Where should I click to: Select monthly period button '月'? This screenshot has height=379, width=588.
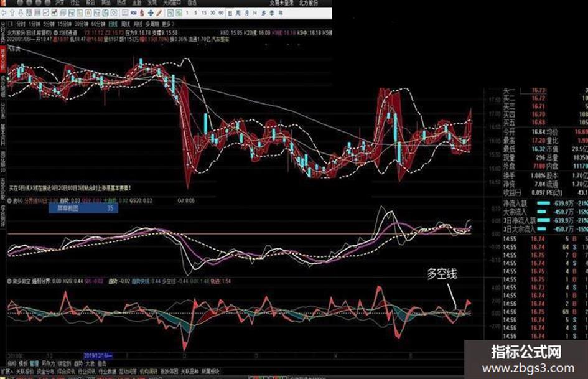[247, 13]
